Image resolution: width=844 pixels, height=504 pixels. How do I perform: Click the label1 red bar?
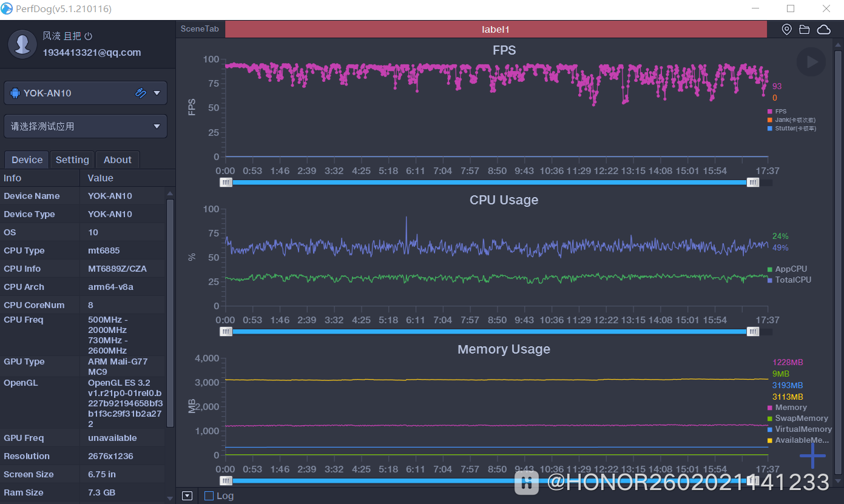coord(496,29)
